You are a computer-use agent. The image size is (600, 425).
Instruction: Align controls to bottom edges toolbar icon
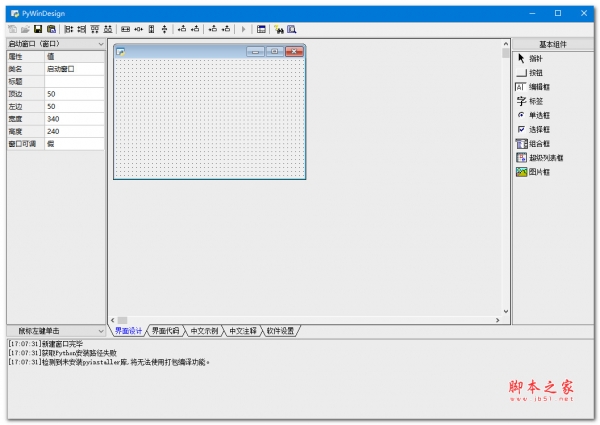[108, 29]
